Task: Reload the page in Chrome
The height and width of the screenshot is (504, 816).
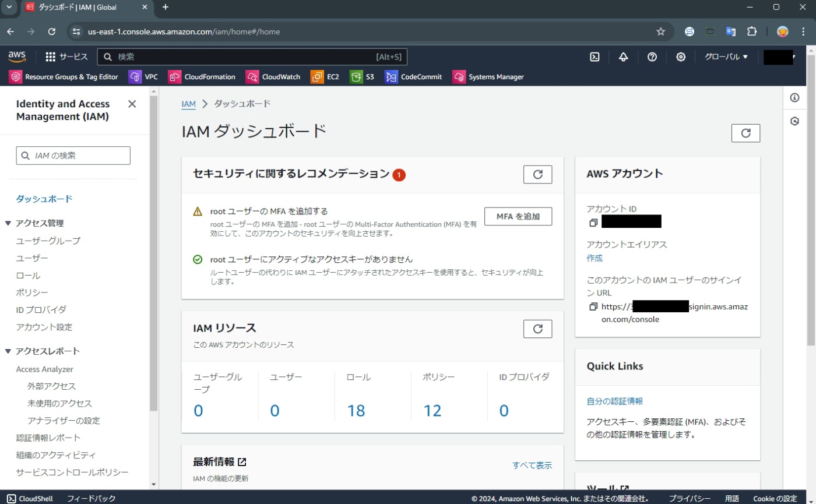Action: 52,31
